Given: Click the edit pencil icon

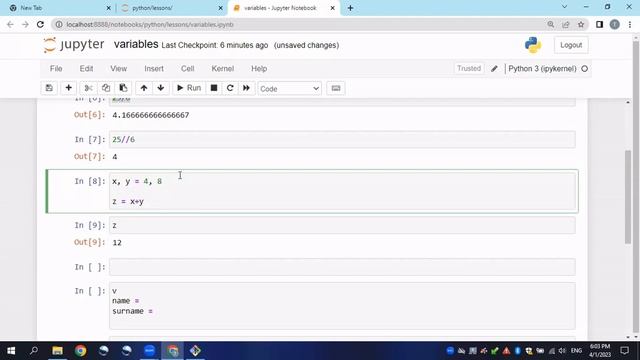Looking at the screenshot, I should pos(494,69).
